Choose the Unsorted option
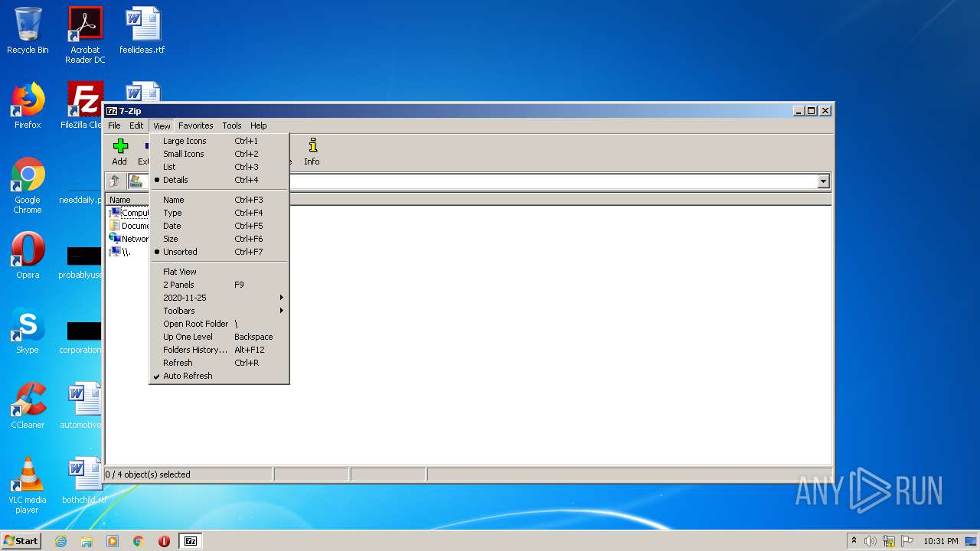 click(x=219, y=252)
